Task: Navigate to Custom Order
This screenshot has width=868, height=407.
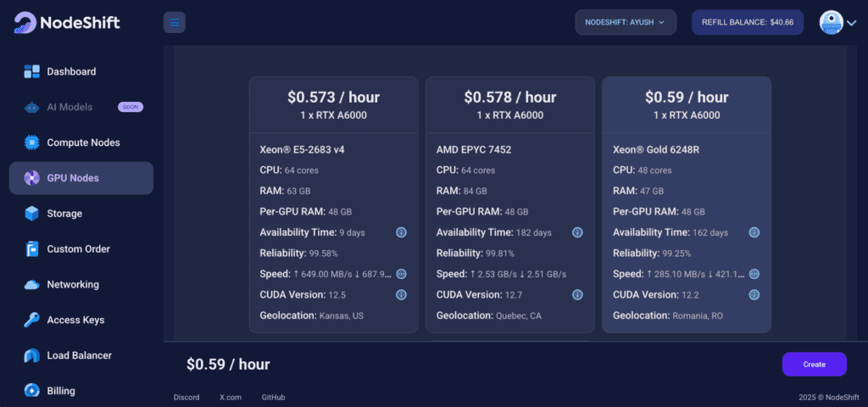Action: pos(81,248)
